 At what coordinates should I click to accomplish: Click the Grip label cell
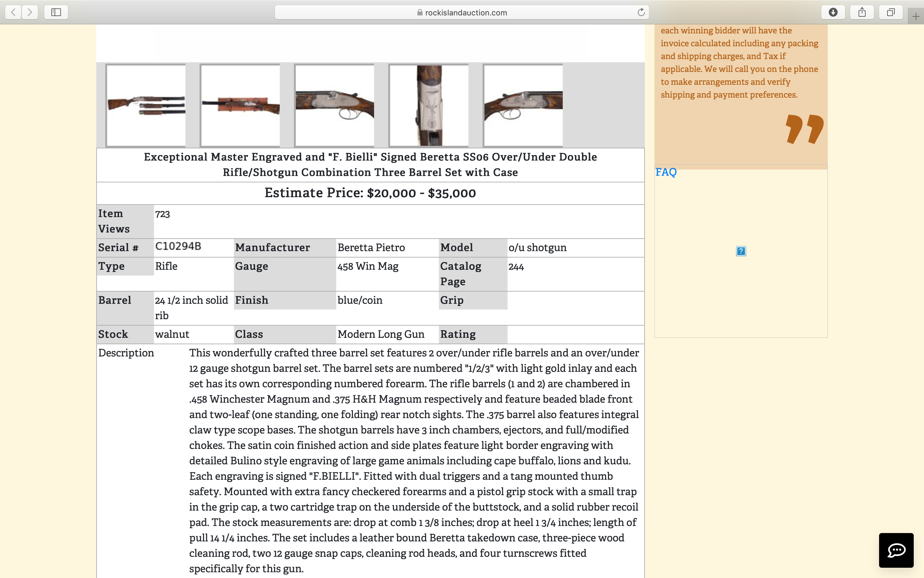point(473,301)
